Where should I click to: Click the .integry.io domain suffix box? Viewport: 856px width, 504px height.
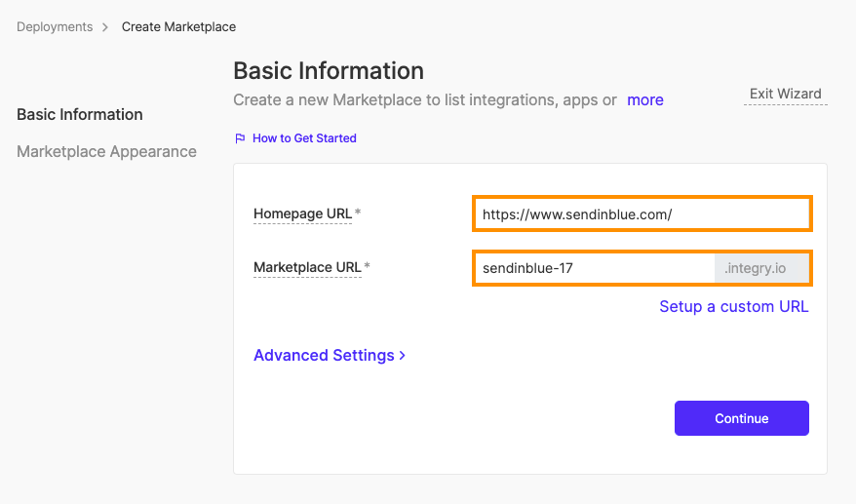coord(761,267)
